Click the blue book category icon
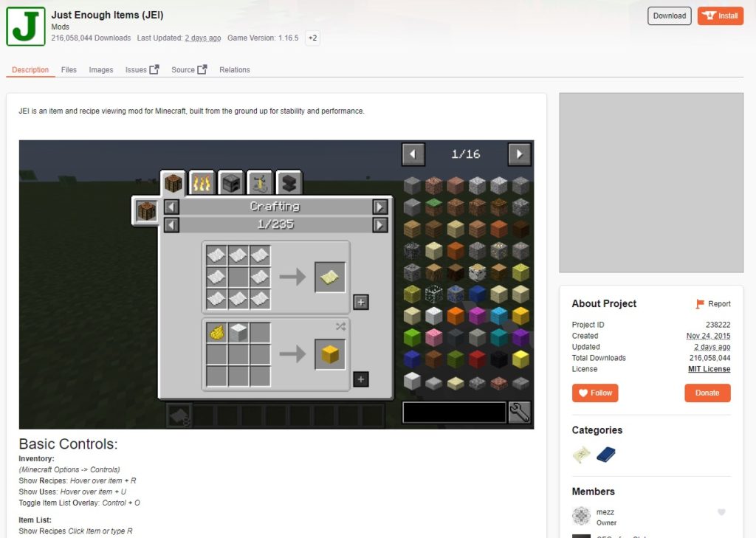The height and width of the screenshot is (538, 756). pyautogui.click(x=606, y=455)
